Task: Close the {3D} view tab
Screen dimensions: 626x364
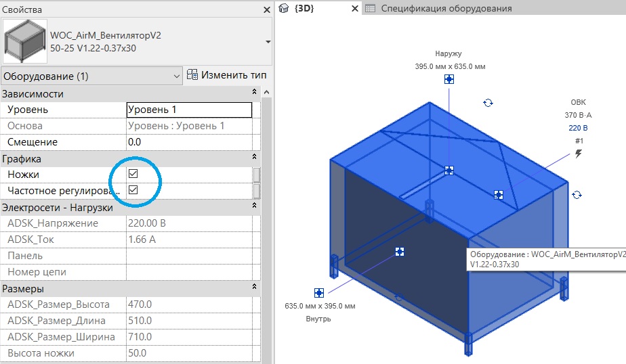Action: click(x=354, y=9)
